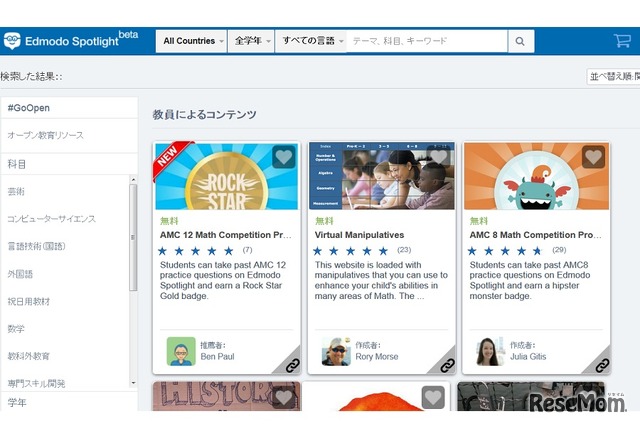Viewport: 640px width, 426px height.
Task: Click the Ben Paul name link
Action: (x=217, y=357)
